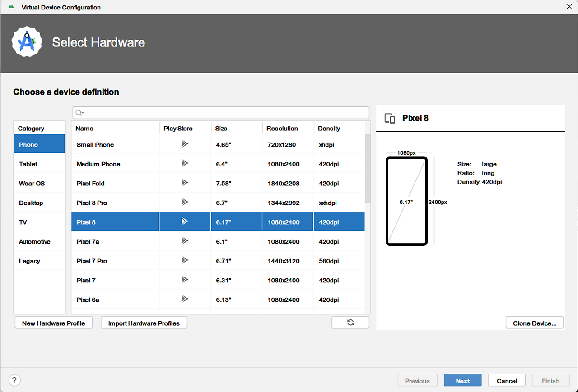Click the 560dpi density cell
Screen dimensions: 578x392
pyautogui.click(x=339, y=261)
